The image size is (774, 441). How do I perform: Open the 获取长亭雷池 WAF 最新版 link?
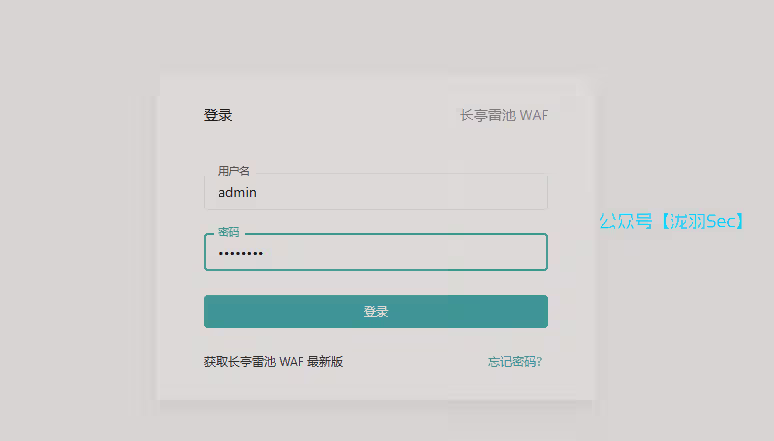(273, 361)
